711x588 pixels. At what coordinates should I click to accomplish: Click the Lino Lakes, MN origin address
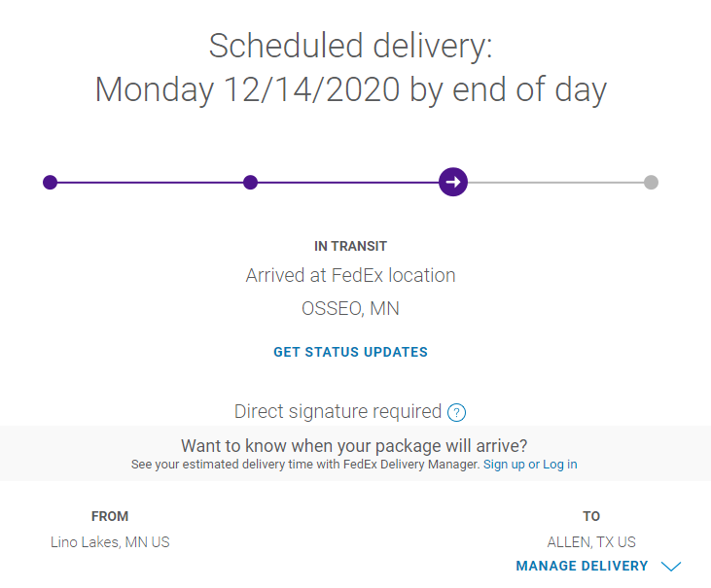(110, 542)
